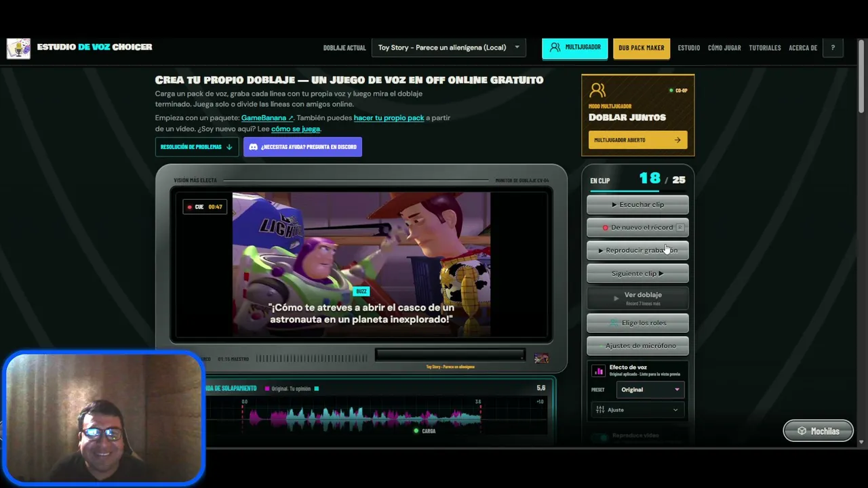Click the Estudio de Voz Choicer logo icon
This screenshot has width=868, height=488.
pyautogui.click(x=18, y=48)
